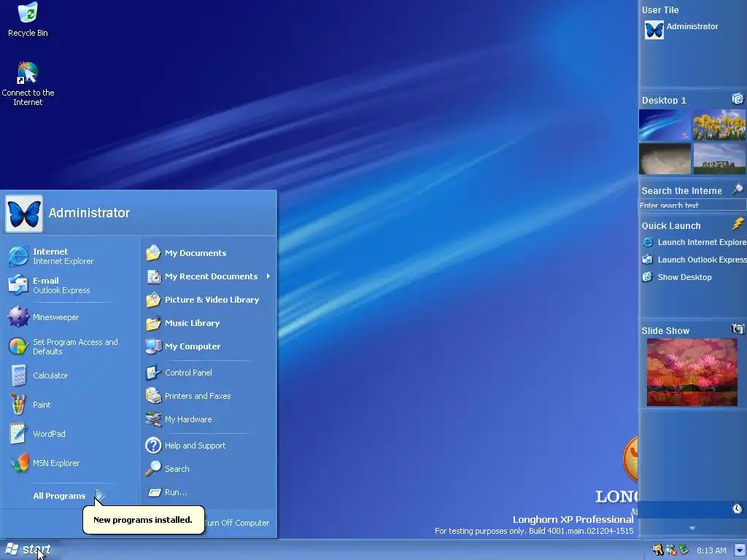Click the sidebar clock icon

737,508
